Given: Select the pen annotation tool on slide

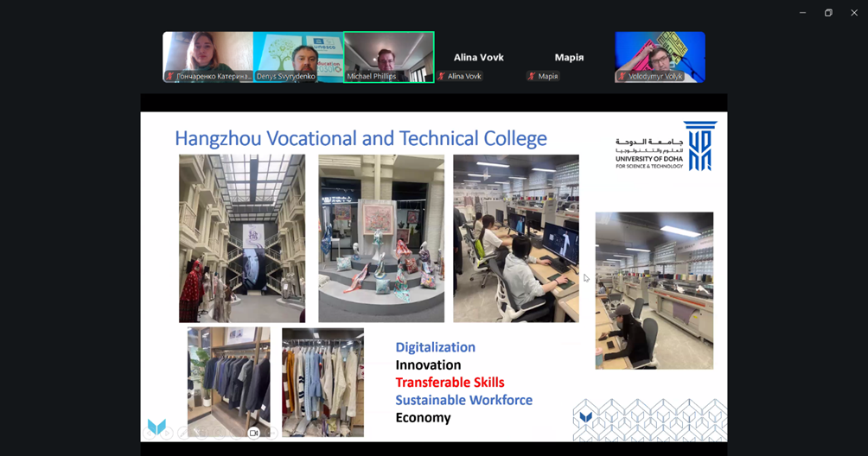Looking at the screenshot, I should point(184,433).
